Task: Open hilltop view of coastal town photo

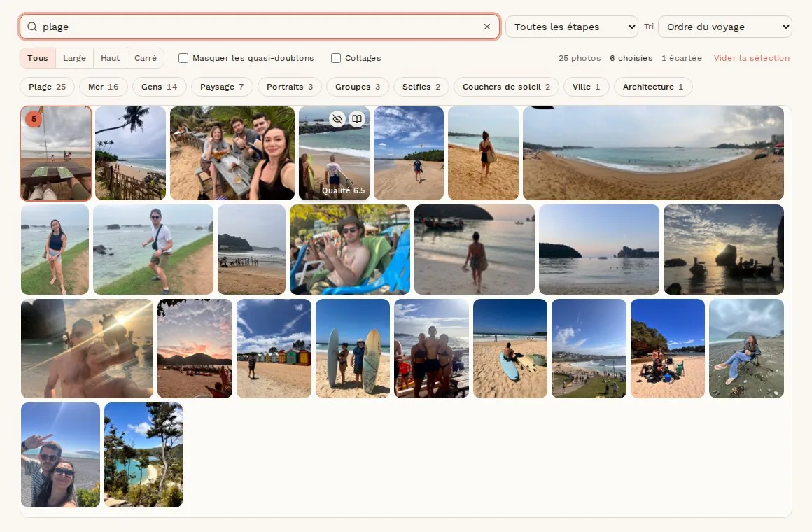Action: tap(589, 348)
